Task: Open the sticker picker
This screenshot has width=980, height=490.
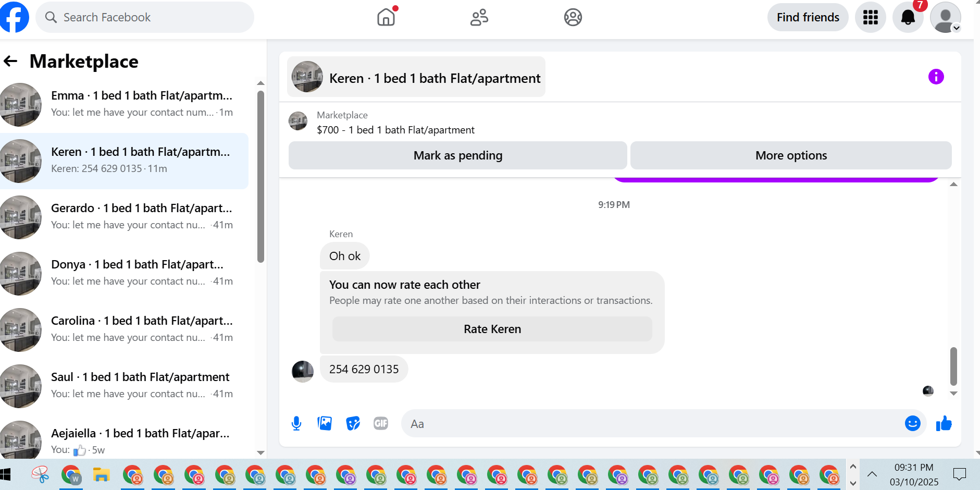Action: coord(353,423)
